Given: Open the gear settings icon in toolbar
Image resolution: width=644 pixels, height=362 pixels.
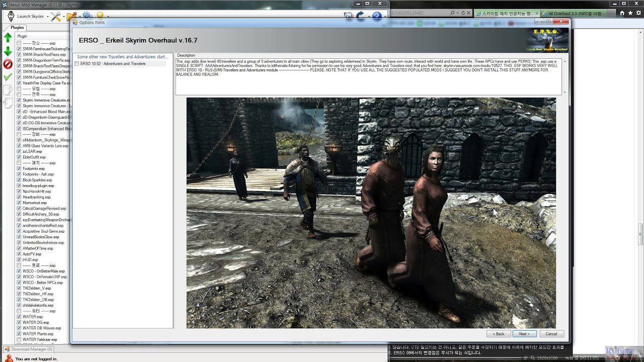Looking at the screenshot, I should (87, 16).
